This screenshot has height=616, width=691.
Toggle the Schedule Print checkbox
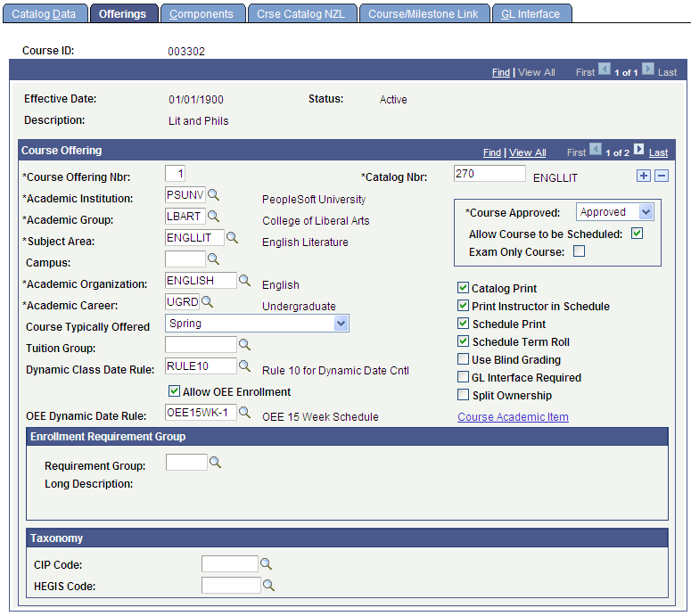point(463,324)
